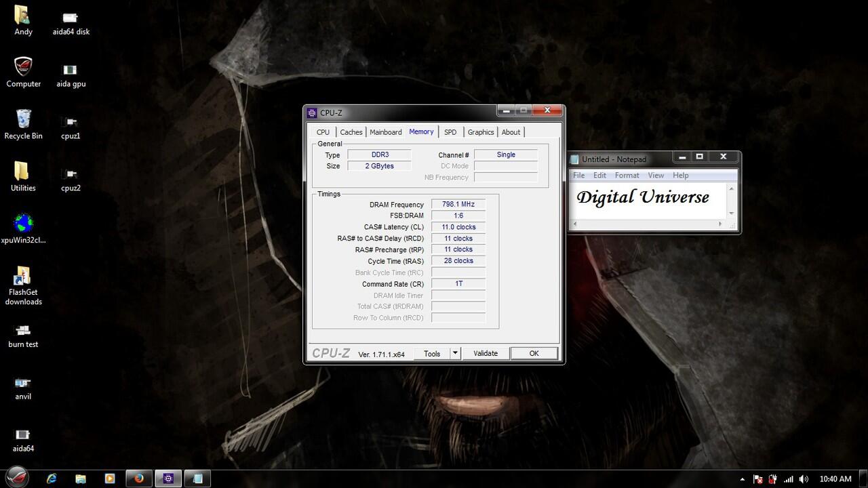Screen dimensions: 868x488
Task: Click the Validate button
Action: pos(486,353)
